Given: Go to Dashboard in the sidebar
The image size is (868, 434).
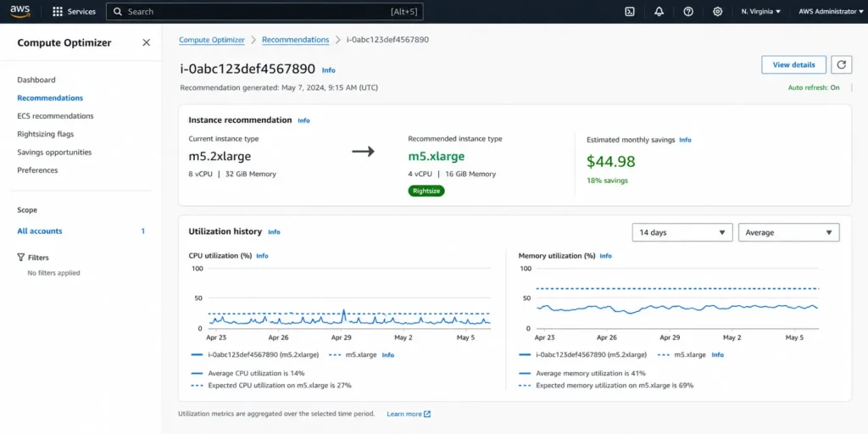Looking at the screenshot, I should pos(36,80).
